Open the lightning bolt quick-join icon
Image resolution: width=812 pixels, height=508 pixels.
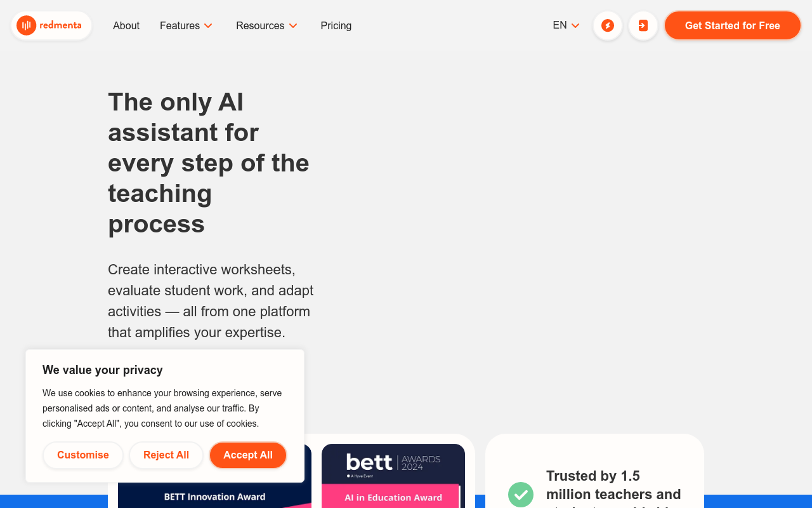608,25
